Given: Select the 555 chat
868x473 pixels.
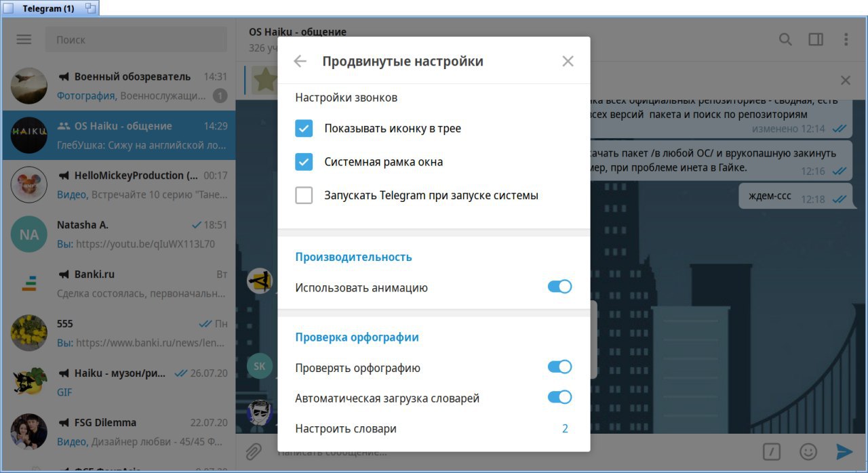Looking at the screenshot, I should point(119,333).
